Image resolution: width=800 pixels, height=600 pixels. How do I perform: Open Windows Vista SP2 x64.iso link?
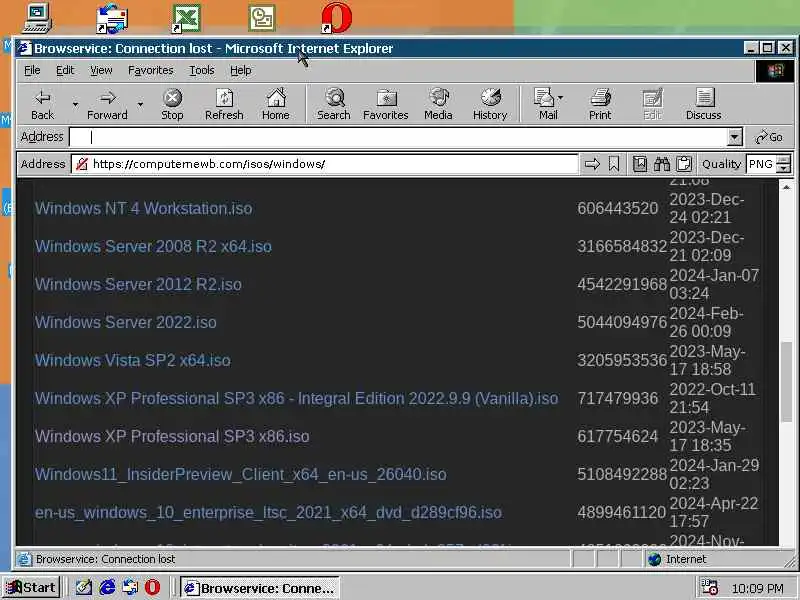pyautogui.click(x=133, y=360)
